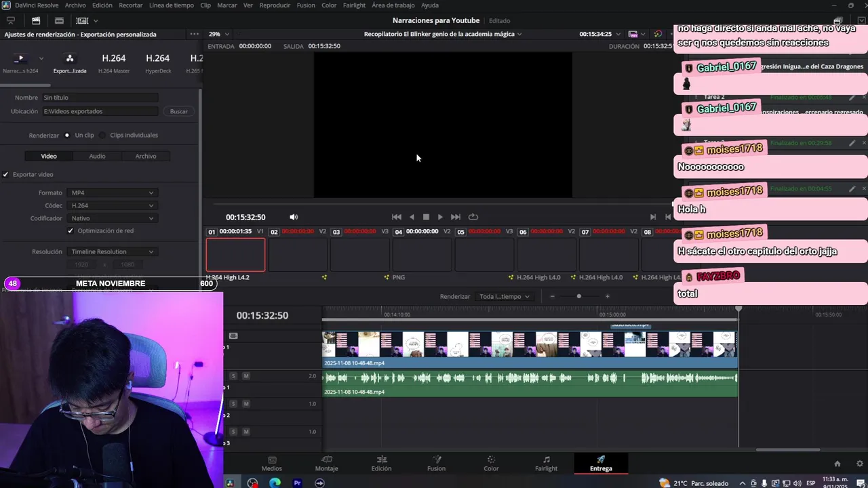Screen dimensions: 868x488
Task: Solo audio track 3
Action: point(233,431)
